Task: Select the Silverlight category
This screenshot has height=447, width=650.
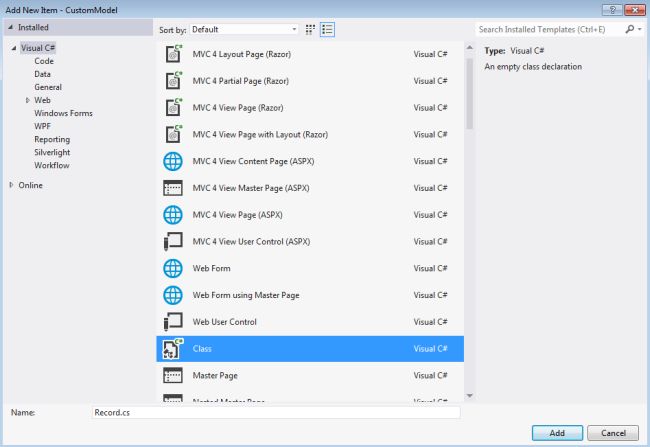Action: coord(52,152)
